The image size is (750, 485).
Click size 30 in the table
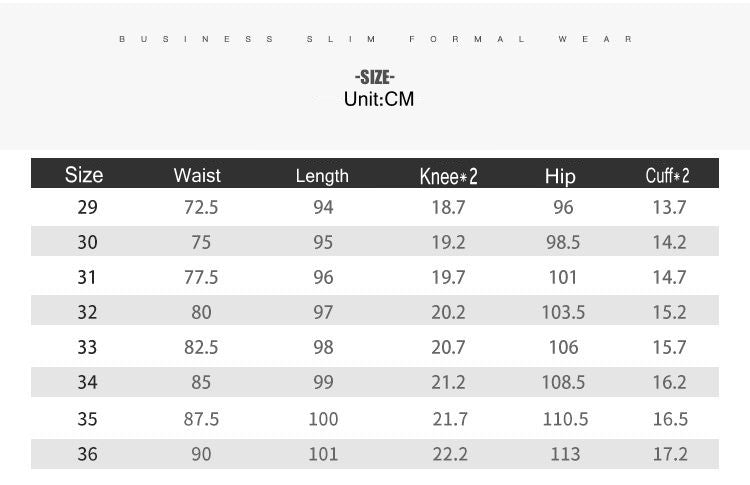click(88, 242)
